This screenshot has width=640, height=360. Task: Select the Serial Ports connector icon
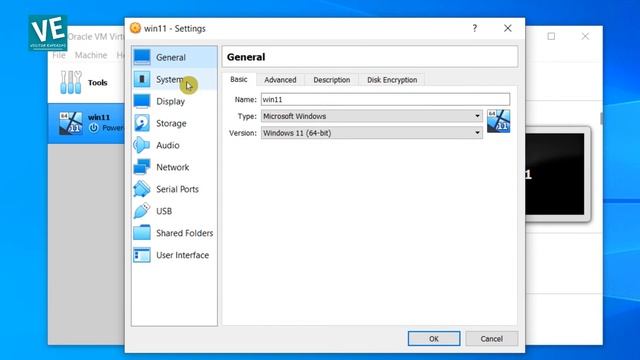pyautogui.click(x=142, y=189)
